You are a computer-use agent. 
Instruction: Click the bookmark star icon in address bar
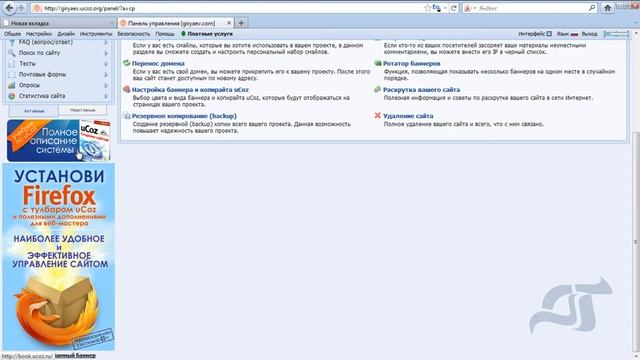427,8
